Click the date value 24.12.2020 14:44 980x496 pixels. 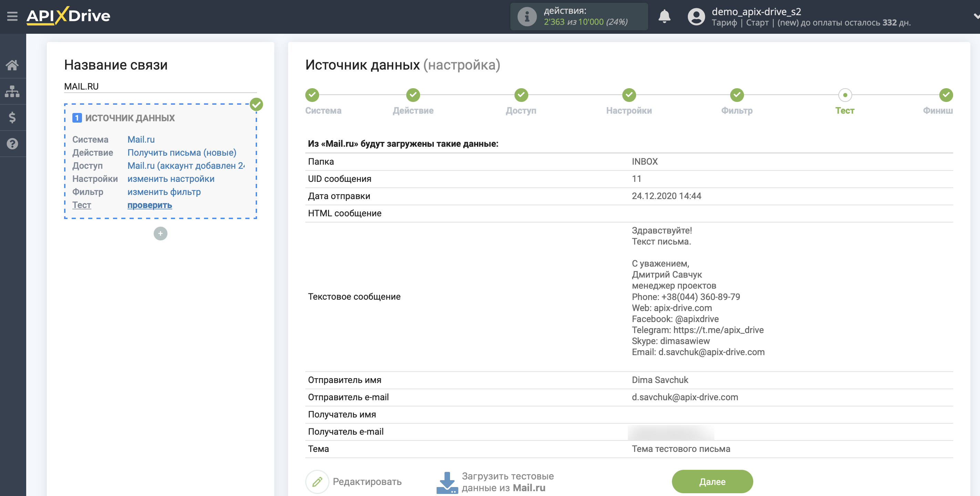pyautogui.click(x=666, y=196)
